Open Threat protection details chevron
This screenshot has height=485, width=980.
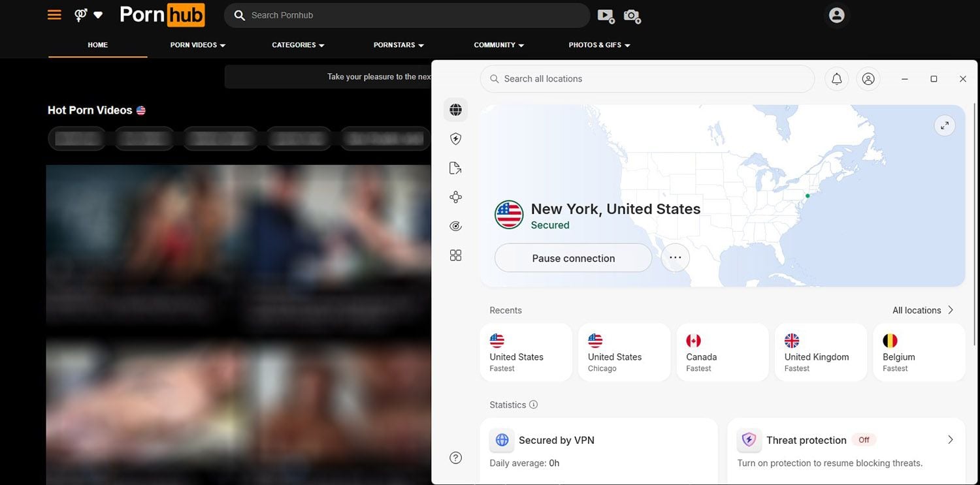coord(950,440)
